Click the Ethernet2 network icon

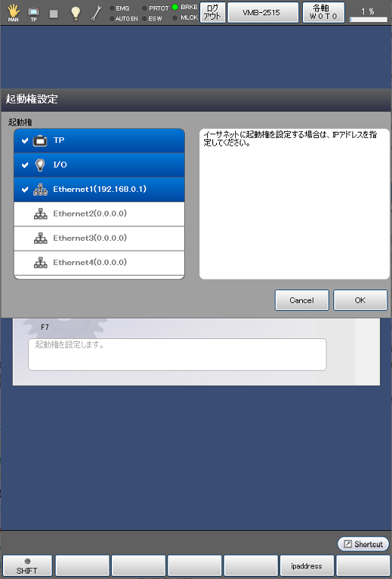40,214
